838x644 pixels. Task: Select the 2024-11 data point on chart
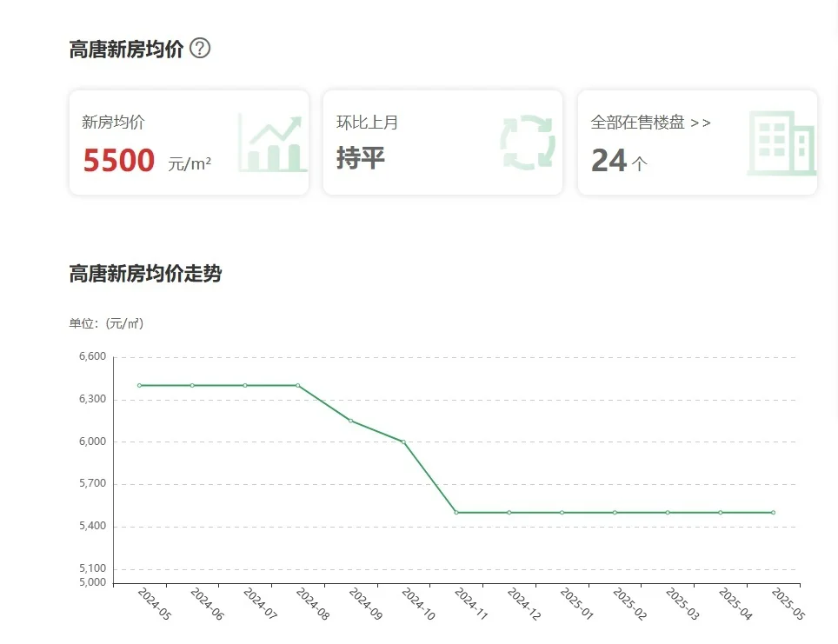point(456,513)
